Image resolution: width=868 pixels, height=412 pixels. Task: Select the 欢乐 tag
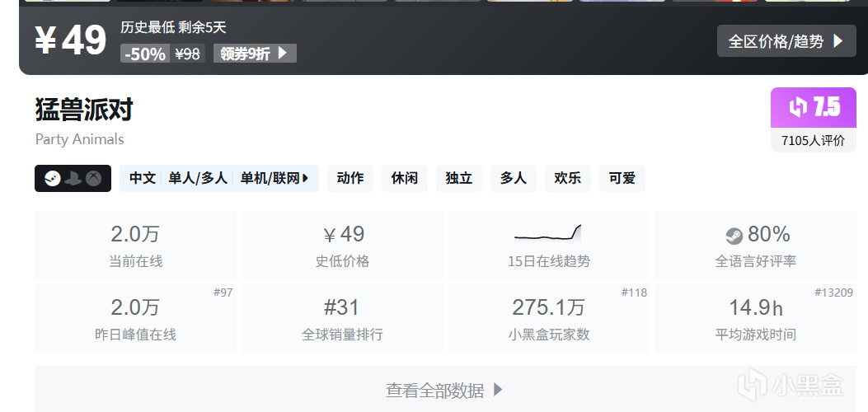pyautogui.click(x=567, y=178)
